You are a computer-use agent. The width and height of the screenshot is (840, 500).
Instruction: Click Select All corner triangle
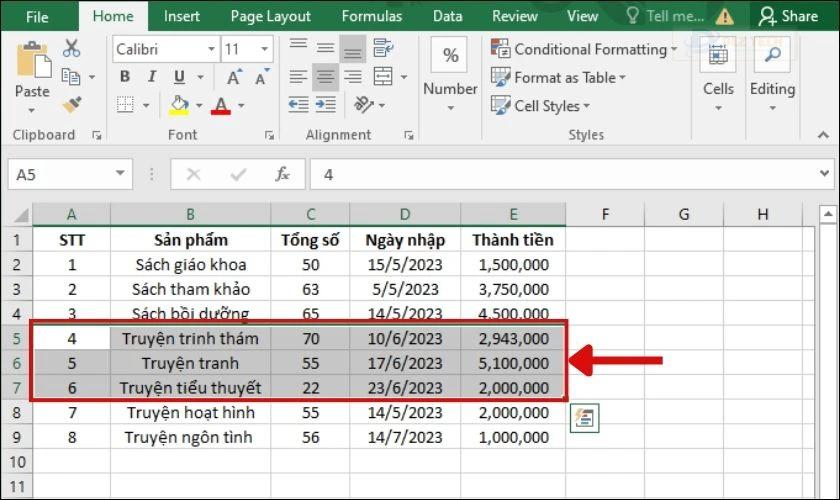(x=20, y=215)
